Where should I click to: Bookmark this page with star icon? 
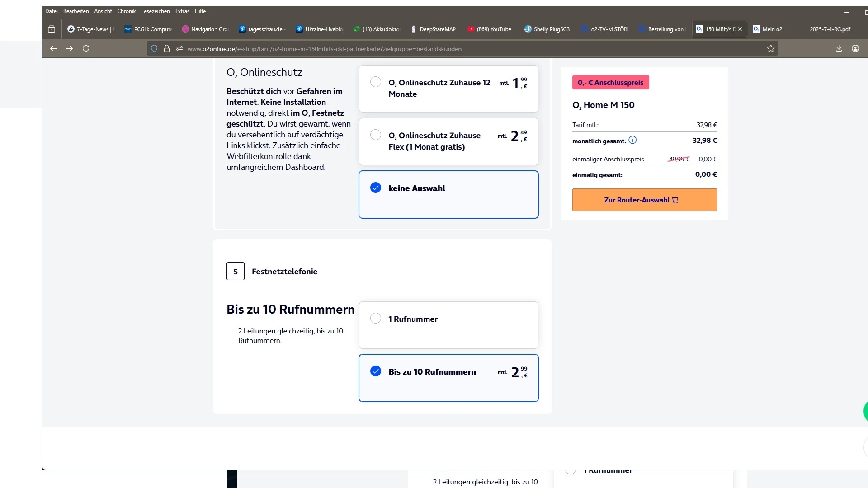(771, 48)
